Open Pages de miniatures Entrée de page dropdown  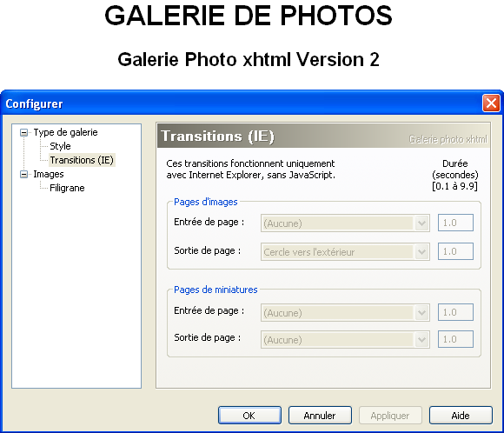[x=345, y=312]
